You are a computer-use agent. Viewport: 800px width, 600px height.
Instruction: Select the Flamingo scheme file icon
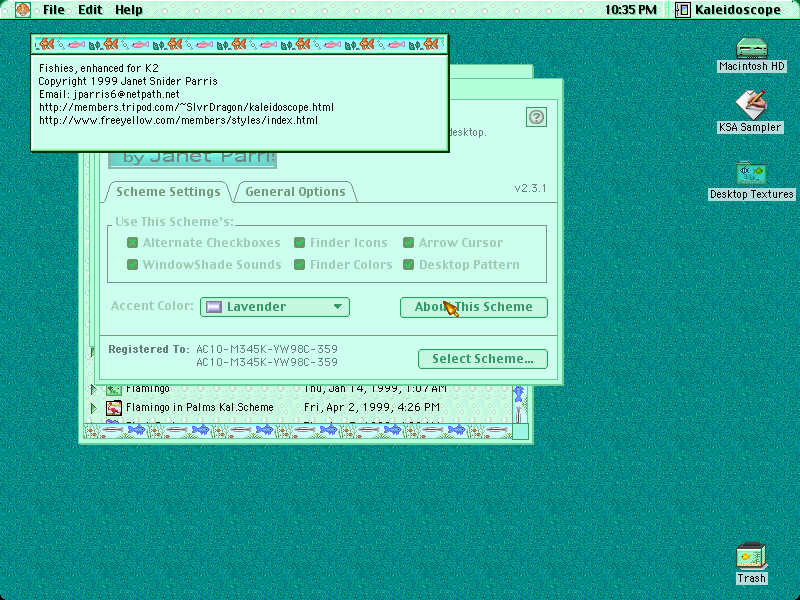click(113, 390)
